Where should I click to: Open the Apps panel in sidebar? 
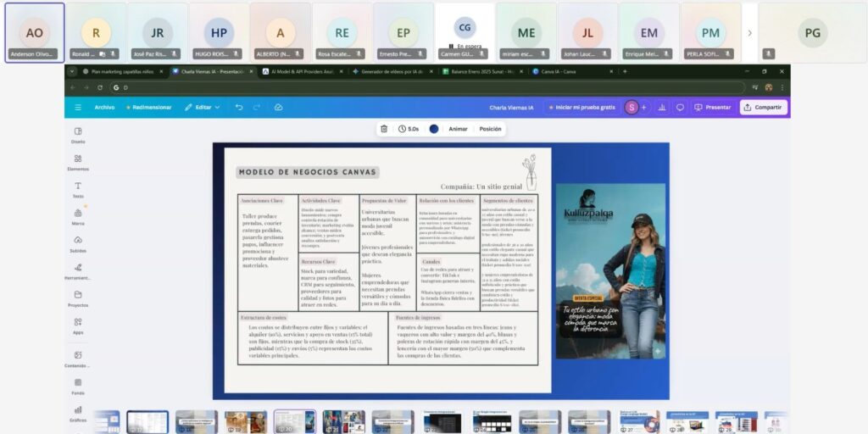(x=78, y=325)
